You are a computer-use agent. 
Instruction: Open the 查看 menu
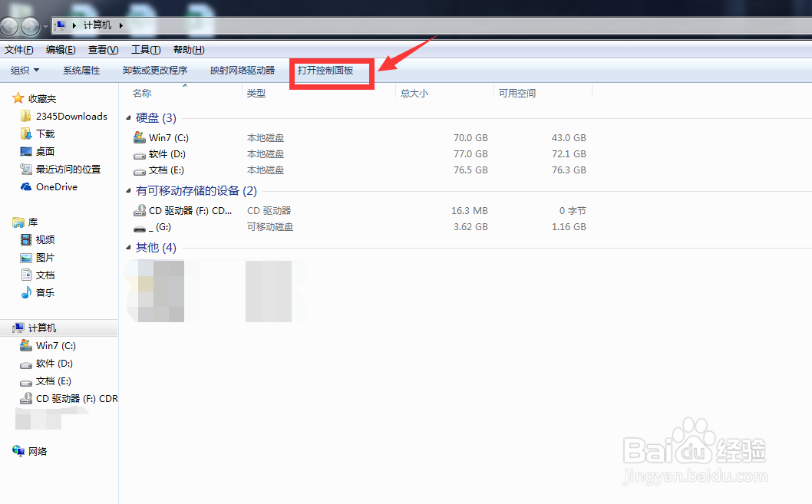(103, 50)
